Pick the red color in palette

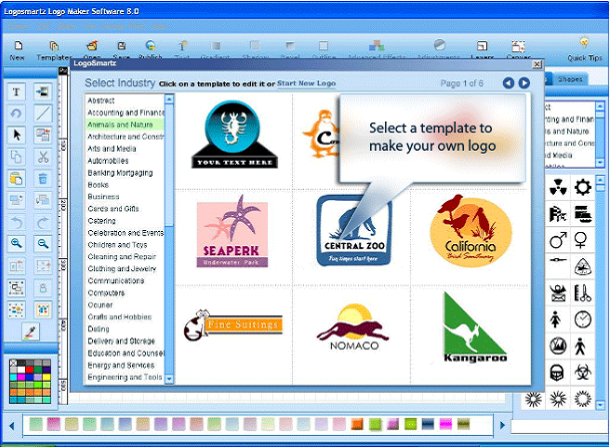29,369
